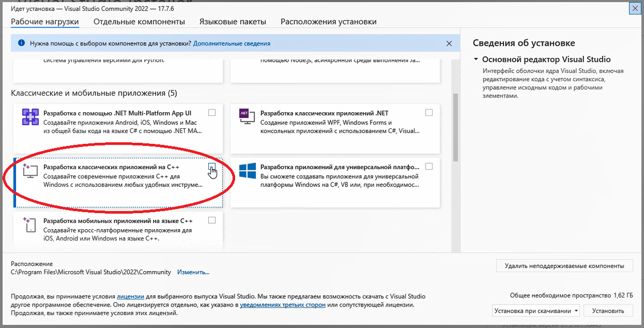The width and height of the screenshot is (644, 328).
Task: Select the Разработка мобильных приложений на языке C++ title
Action: (x=118, y=221)
